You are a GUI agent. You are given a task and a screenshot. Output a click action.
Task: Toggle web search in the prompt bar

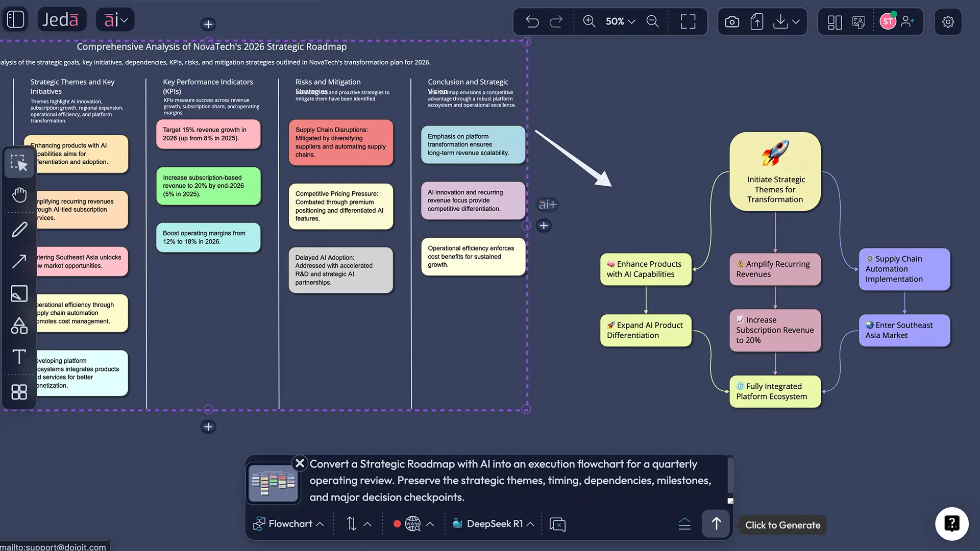click(413, 523)
